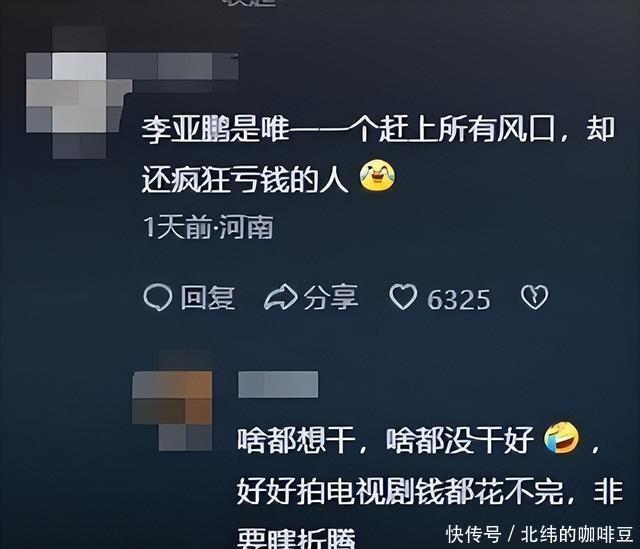The width and height of the screenshot is (640, 549).
Task: Click the line 好好拍电视剧钱都花不完
Action: click(400, 491)
